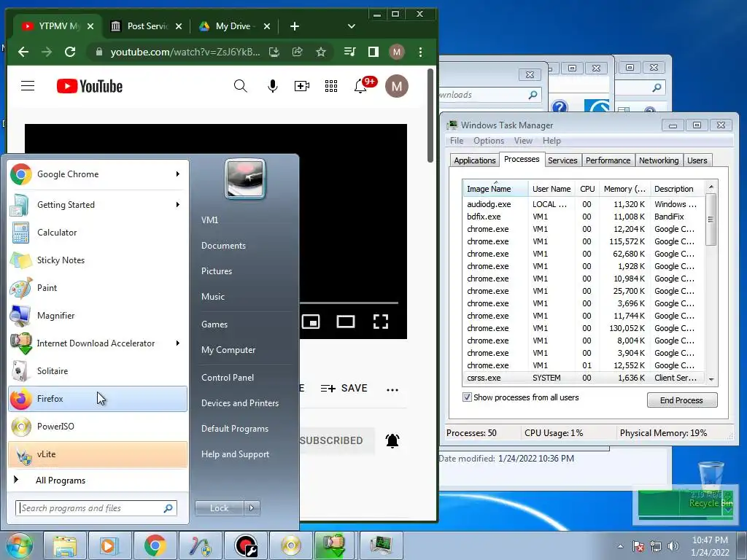
Task: Toggle Chrome side panel icon
Action: tap(373, 52)
